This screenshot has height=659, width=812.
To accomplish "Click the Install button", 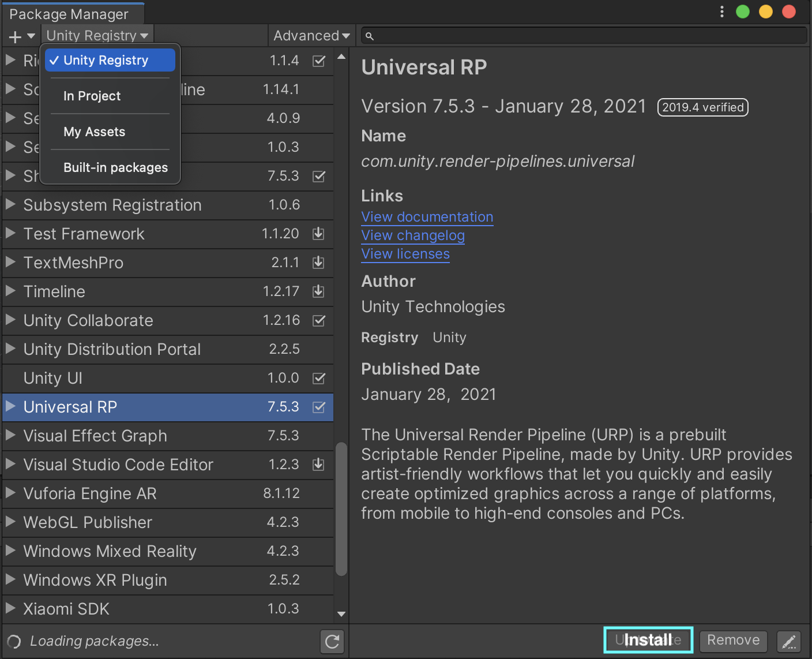I will (648, 640).
